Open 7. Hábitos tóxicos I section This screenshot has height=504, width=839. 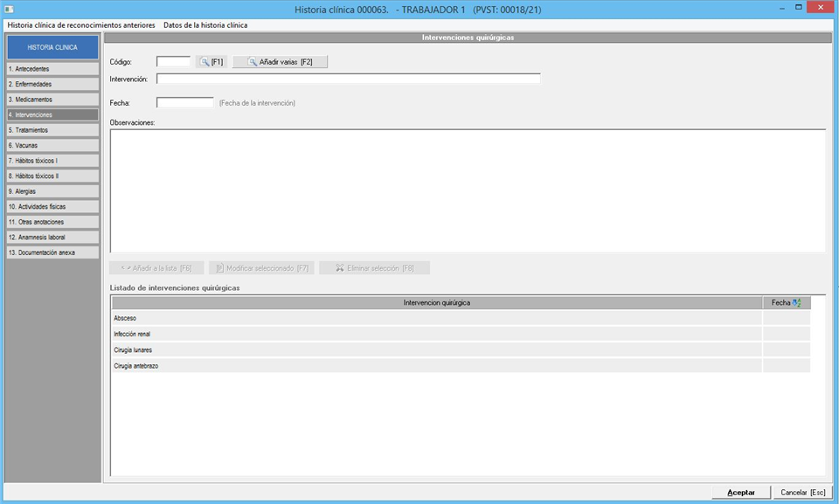pos(52,161)
